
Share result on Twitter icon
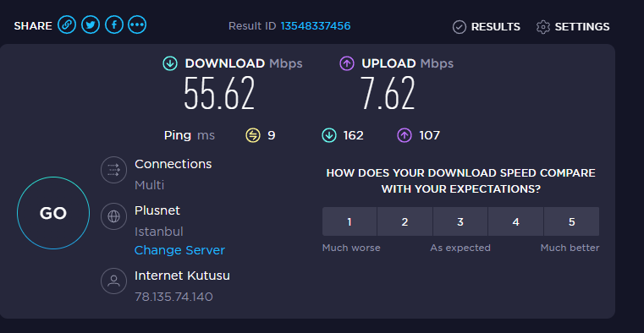tap(91, 25)
